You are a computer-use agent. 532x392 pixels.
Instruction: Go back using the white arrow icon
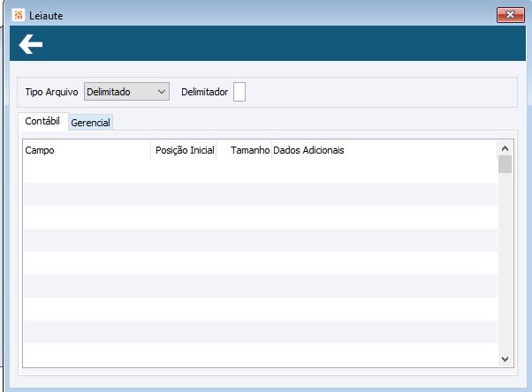31,44
